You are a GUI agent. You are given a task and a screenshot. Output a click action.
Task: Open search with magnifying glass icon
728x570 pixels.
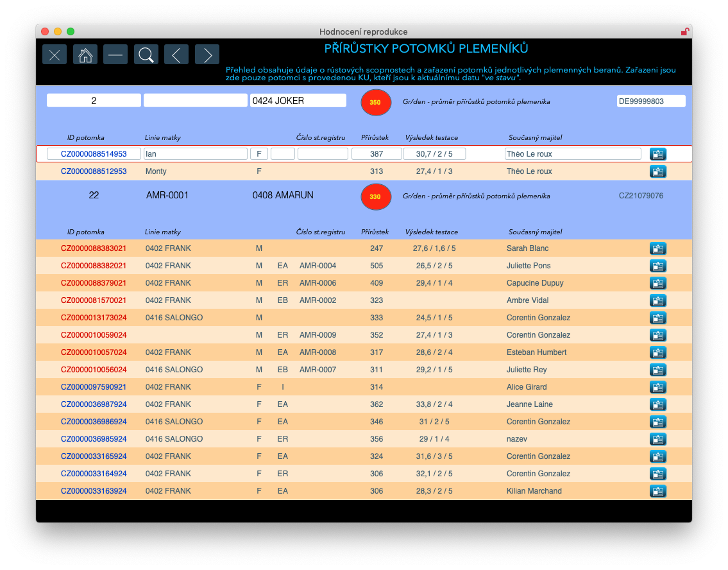click(146, 55)
